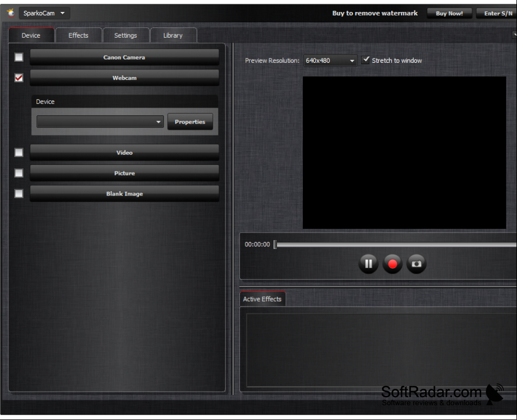Expand the Canon Camera section

pos(124,57)
